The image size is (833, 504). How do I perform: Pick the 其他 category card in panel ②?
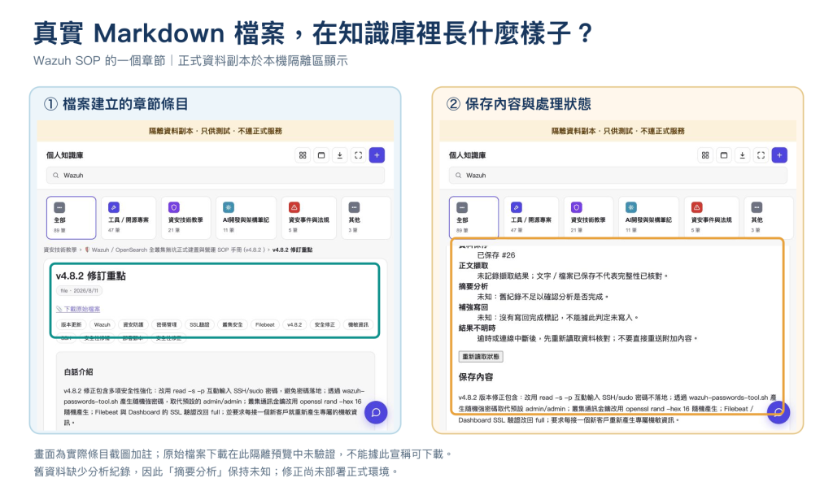pyautogui.click(x=769, y=218)
